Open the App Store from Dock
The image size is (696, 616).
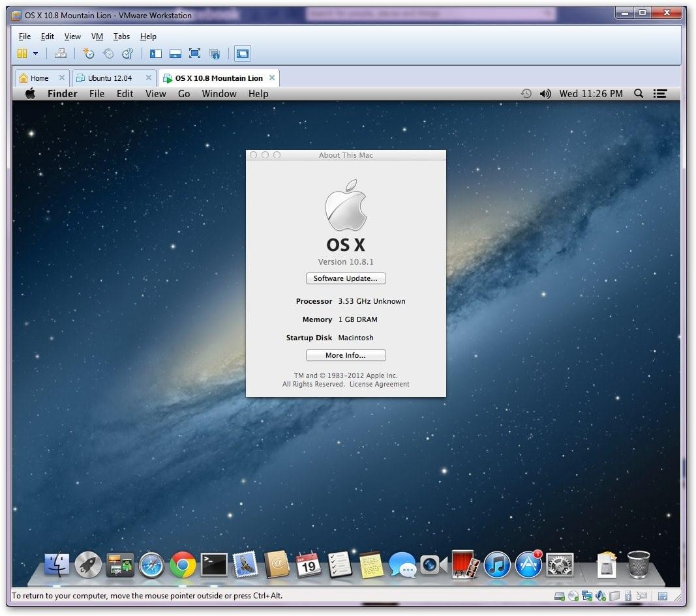pyautogui.click(x=528, y=565)
